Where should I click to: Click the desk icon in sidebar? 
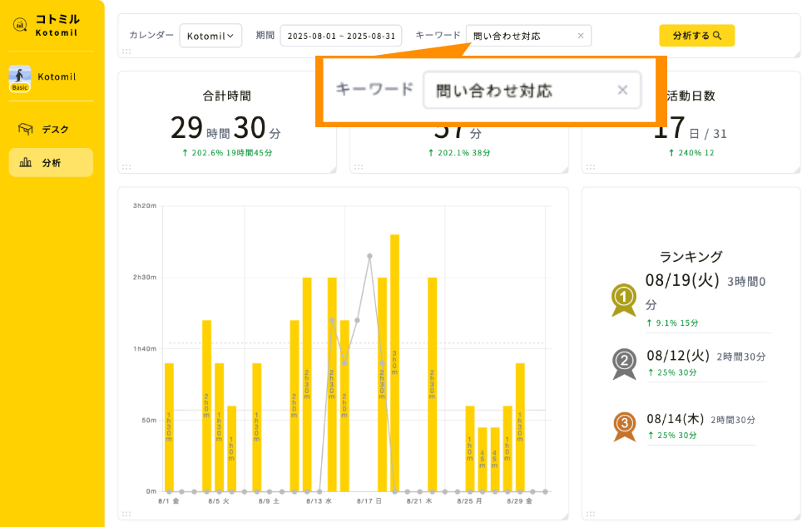point(25,129)
